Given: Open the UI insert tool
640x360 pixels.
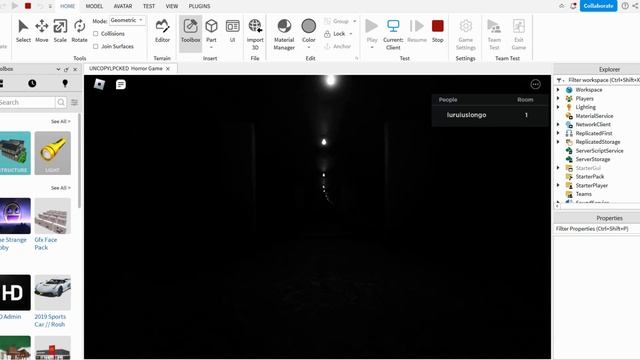Looking at the screenshot, I should click(232, 31).
